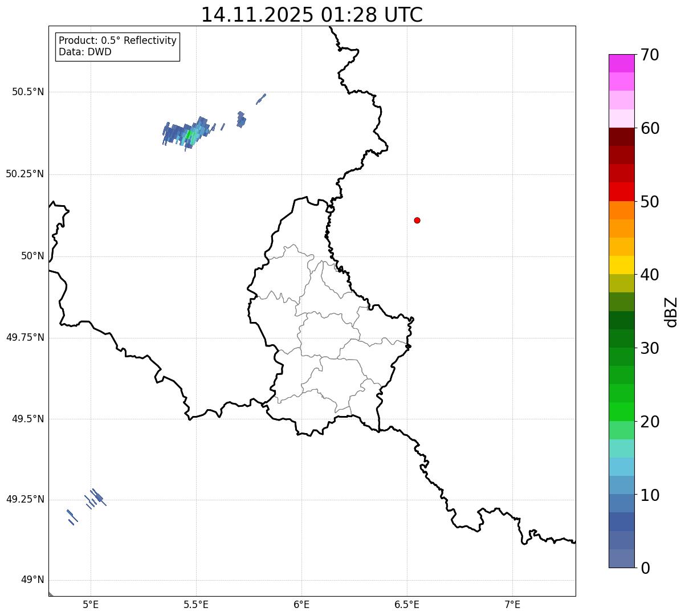Select the "Product: 0.5° Reflectivity" legend text
Viewport: 685px width, 616px height.
(x=118, y=40)
